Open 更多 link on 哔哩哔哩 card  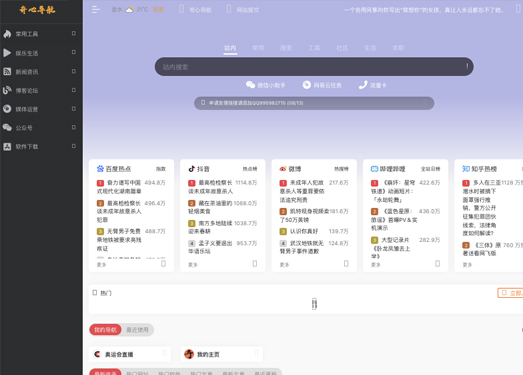point(376,265)
